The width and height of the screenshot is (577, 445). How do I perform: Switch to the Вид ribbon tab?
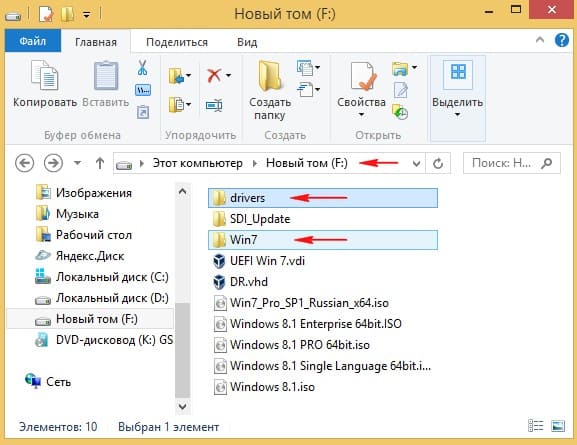(247, 42)
